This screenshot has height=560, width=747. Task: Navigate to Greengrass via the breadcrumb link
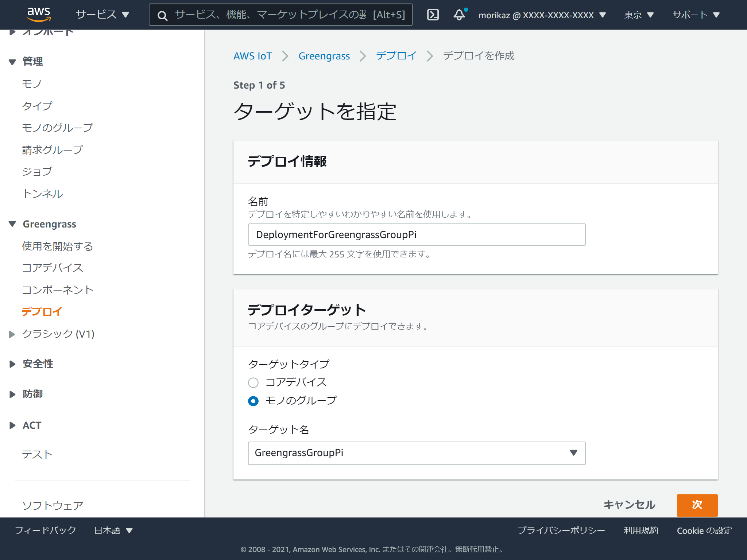tap(324, 56)
